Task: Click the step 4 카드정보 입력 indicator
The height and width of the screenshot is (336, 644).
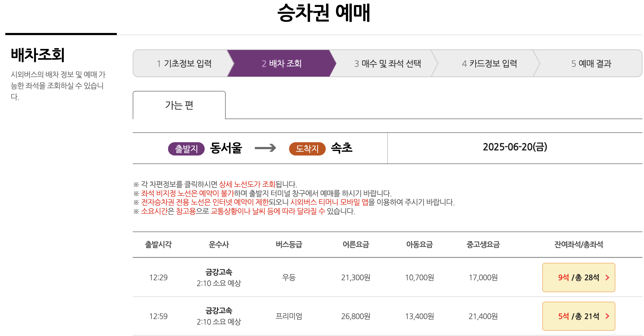Action: click(x=490, y=64)
